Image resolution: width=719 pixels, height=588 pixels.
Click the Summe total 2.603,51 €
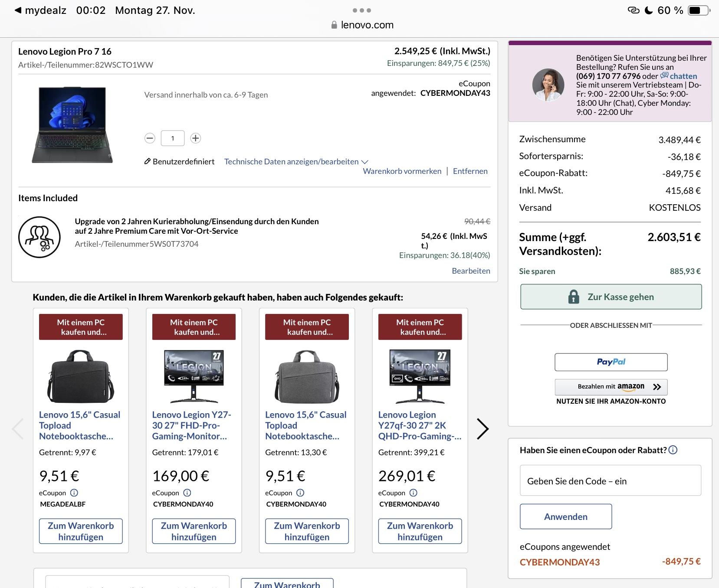pos(674,237)
